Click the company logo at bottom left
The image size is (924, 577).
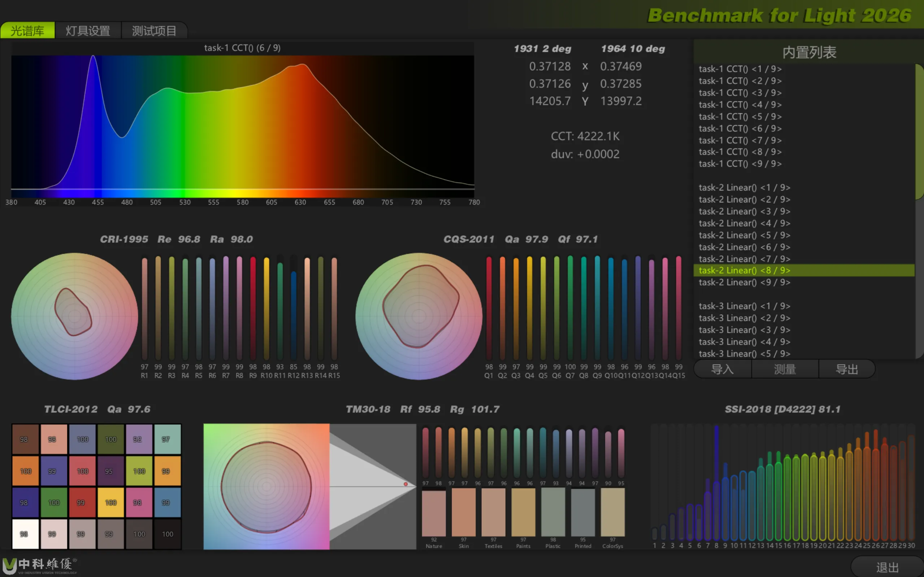39,565
